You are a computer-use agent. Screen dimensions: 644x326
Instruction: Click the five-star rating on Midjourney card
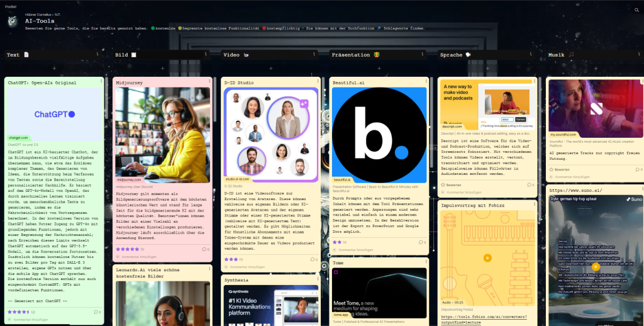(127, 249)
